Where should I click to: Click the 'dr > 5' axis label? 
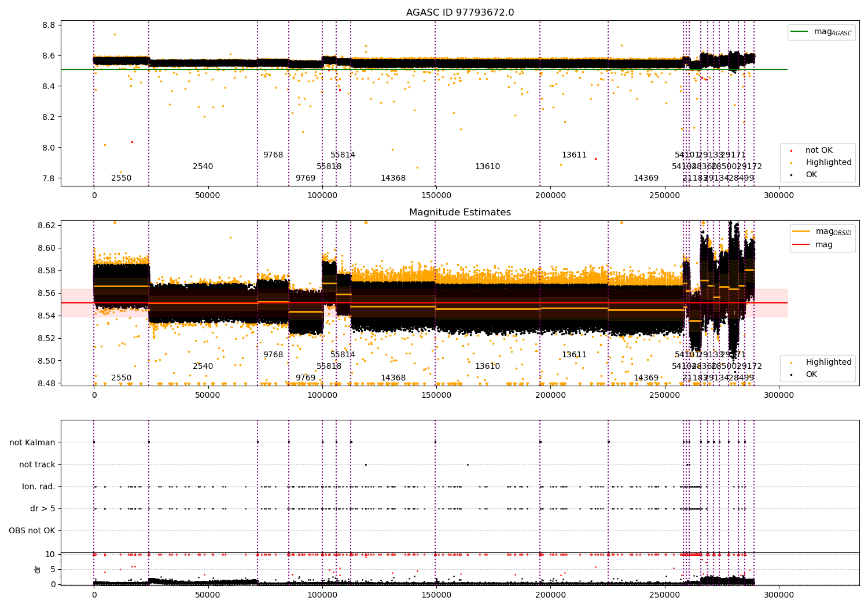[x=43, y=509]
